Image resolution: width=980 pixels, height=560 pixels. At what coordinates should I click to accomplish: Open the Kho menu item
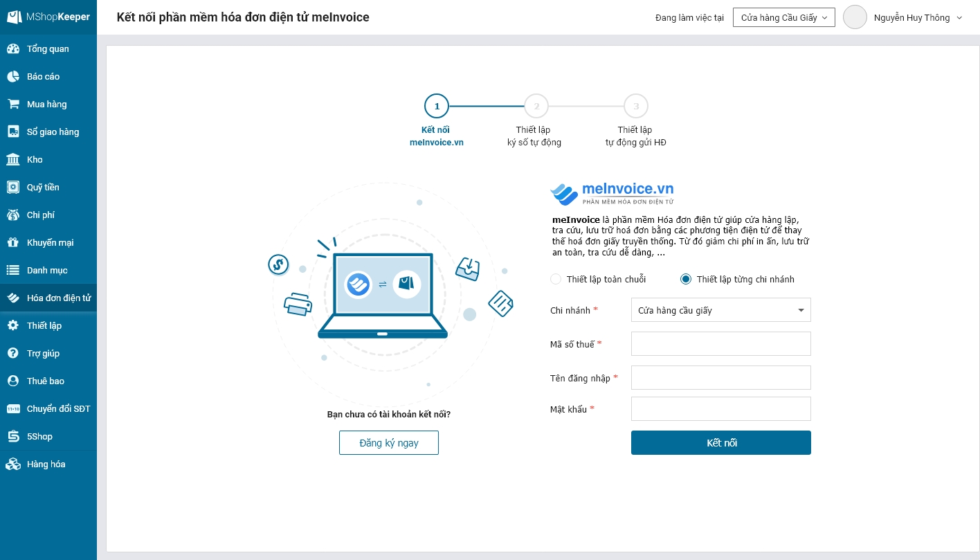[x=48, y=160]
